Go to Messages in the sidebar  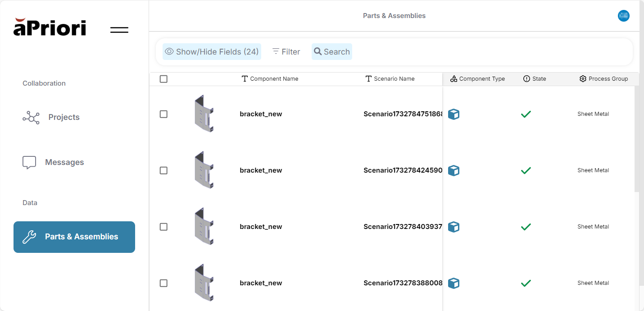pyautogui.click(x=64, y=162)
